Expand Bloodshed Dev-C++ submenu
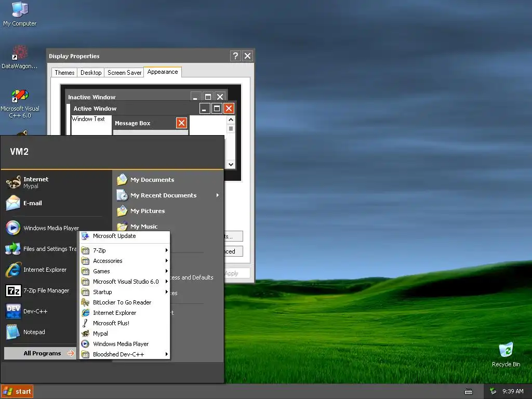Screen dimensions: 532x399 [x=125, y=354]
